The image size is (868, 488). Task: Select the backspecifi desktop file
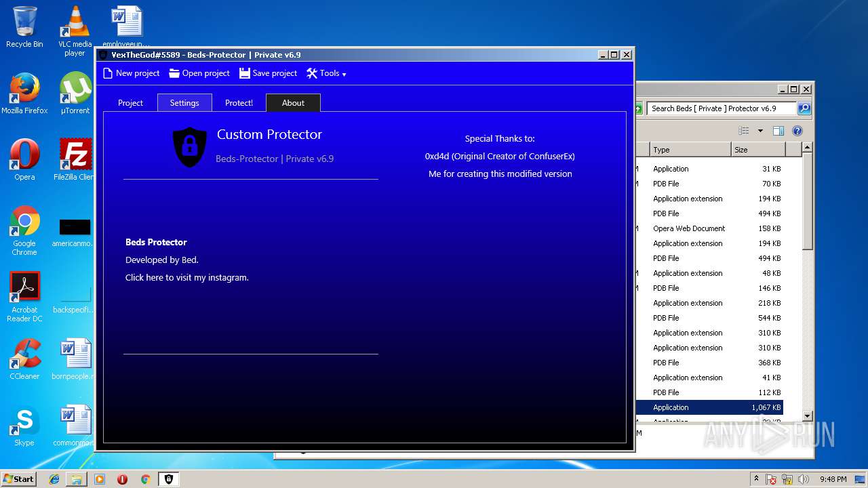click(75, 297)
